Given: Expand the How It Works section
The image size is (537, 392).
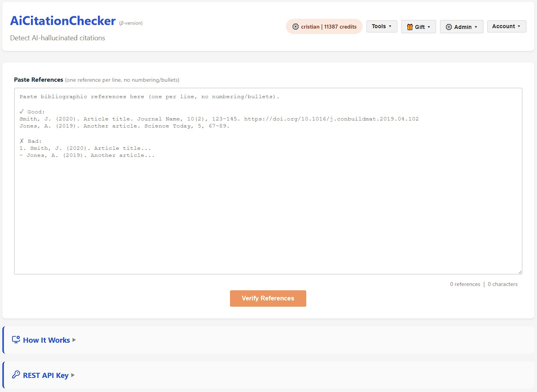Looking at the screenshot, I should (46, 340).
